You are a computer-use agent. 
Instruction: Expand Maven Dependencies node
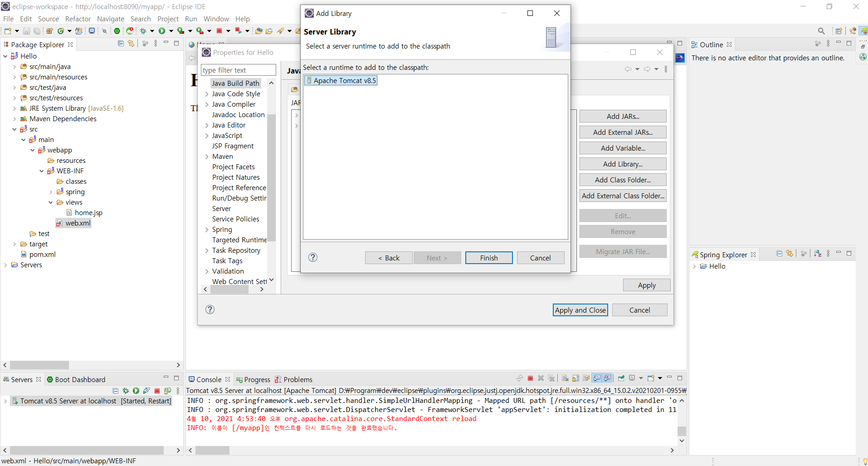pos(15,119)
